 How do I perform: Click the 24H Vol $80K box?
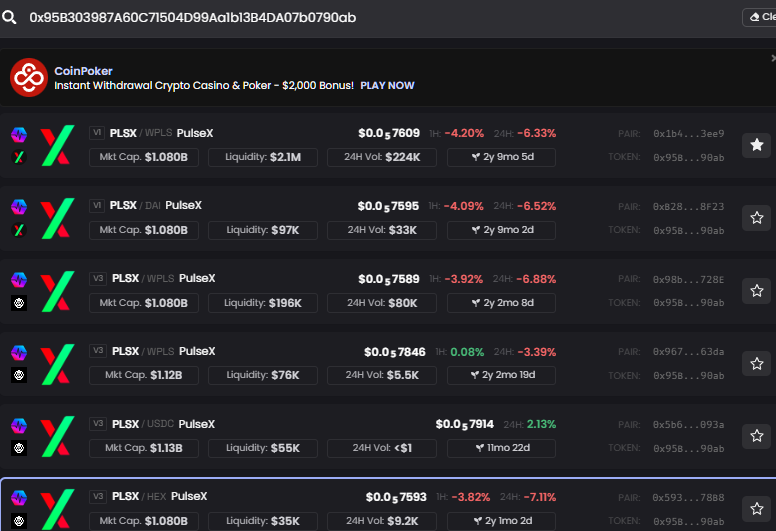coord(382,303)
